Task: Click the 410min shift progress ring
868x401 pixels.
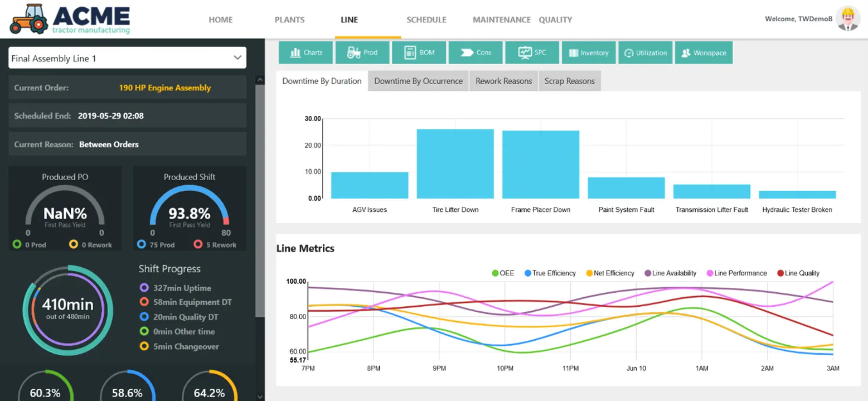Action: click(x=68, y=310)
